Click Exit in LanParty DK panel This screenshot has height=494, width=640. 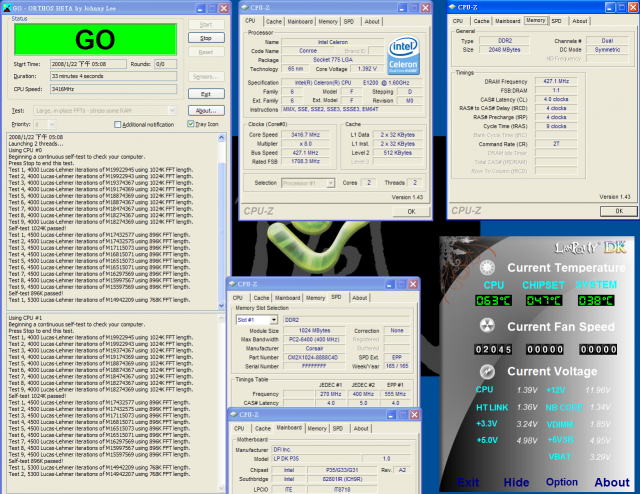click(x=468, y=483)
